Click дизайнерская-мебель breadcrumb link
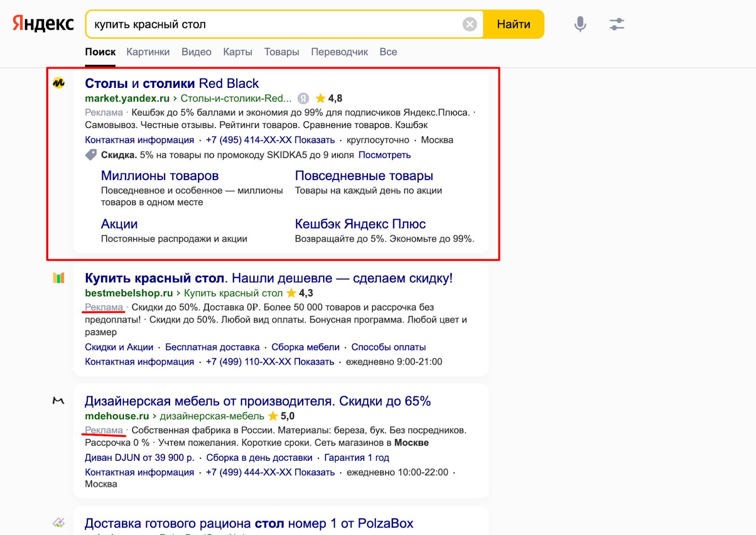The height and width of the screenshot is (535, 756). click(212, 416)
